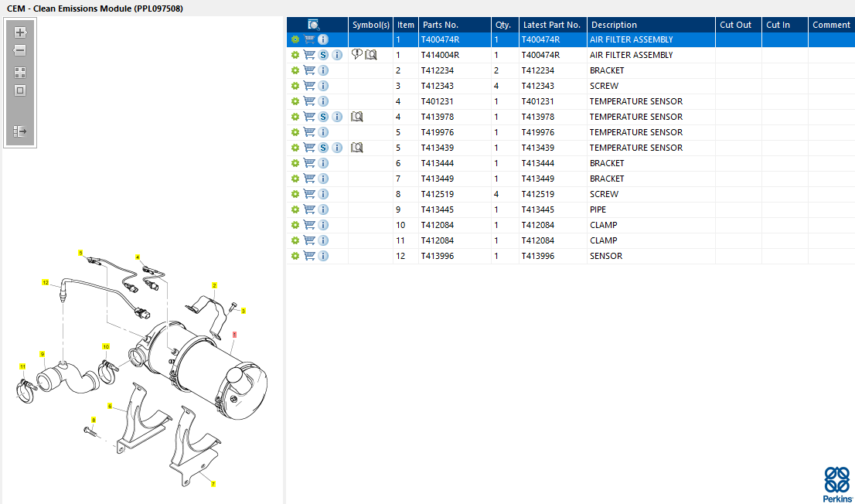This screenshot has height=504, width=855.
Task: Zoom in on the parts diagram
Action: click(20, 32)
